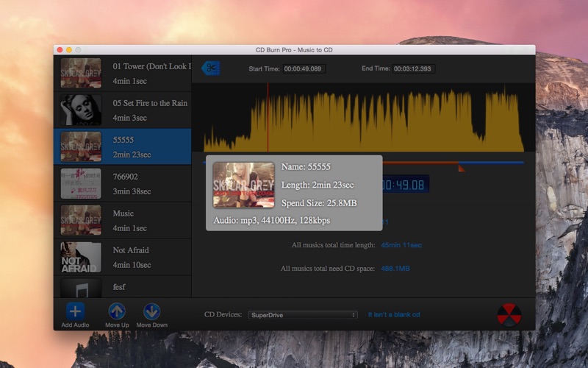Select the fesf track in the list
Image resolution: width=588 pixels, height=368 pixels.
[123, 287]
